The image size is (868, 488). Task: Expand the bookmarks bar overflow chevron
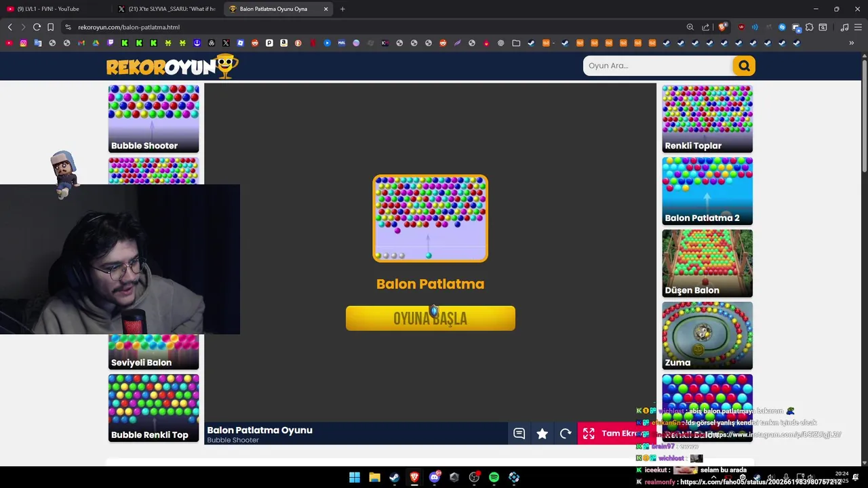point(851,43)
